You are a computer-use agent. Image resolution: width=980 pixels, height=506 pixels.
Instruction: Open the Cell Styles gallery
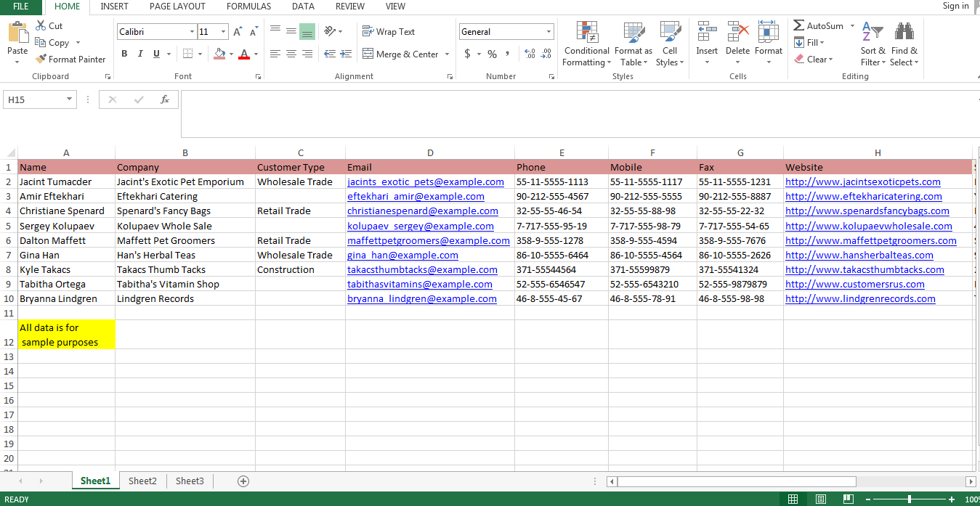pyautogui.click(x=670, y=44)
